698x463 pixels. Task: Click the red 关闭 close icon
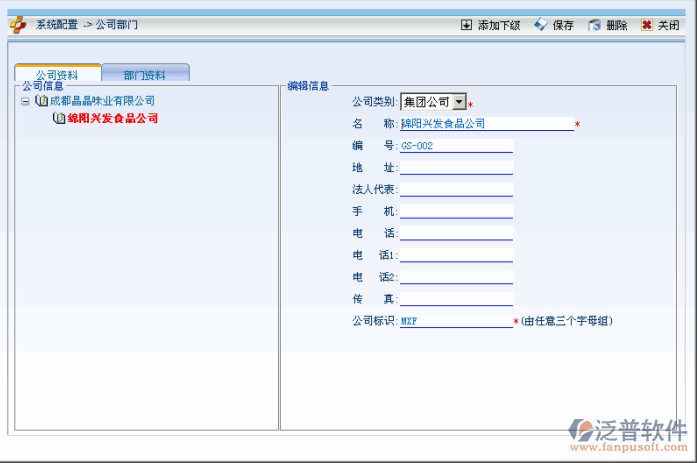[647, 25]
